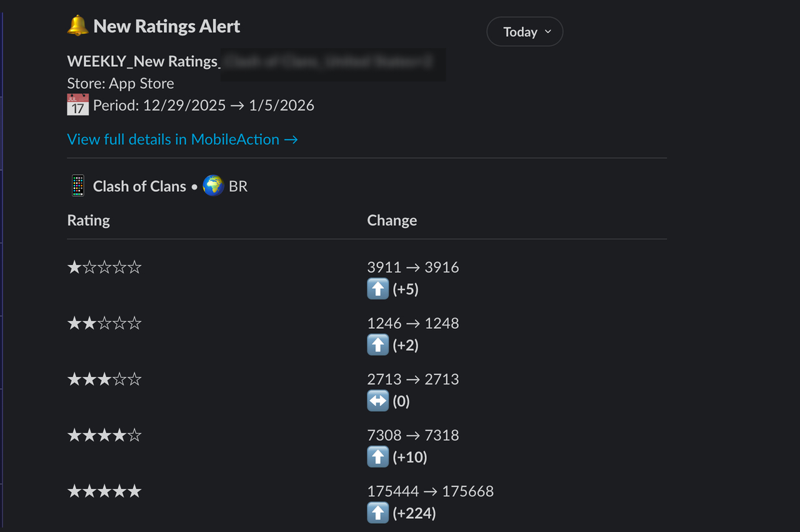
Task: Select the four-star rating row
Action: (x=104, y=435)
